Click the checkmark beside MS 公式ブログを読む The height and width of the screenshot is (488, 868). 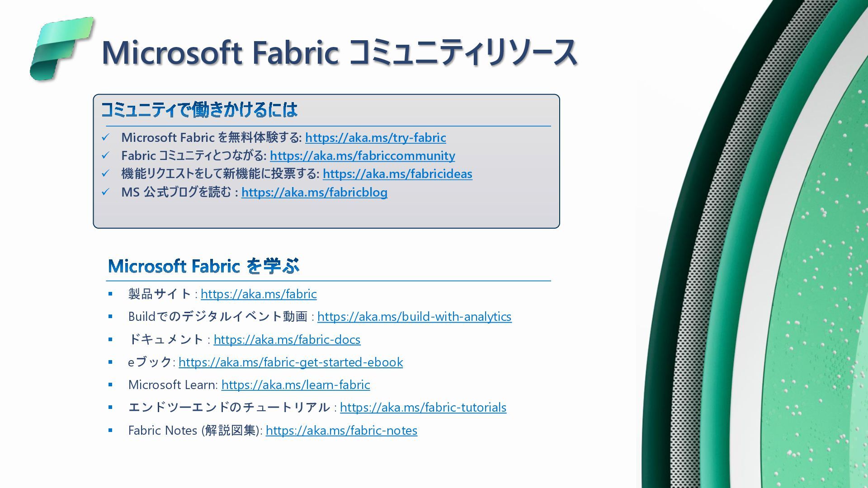pos(105,192)
